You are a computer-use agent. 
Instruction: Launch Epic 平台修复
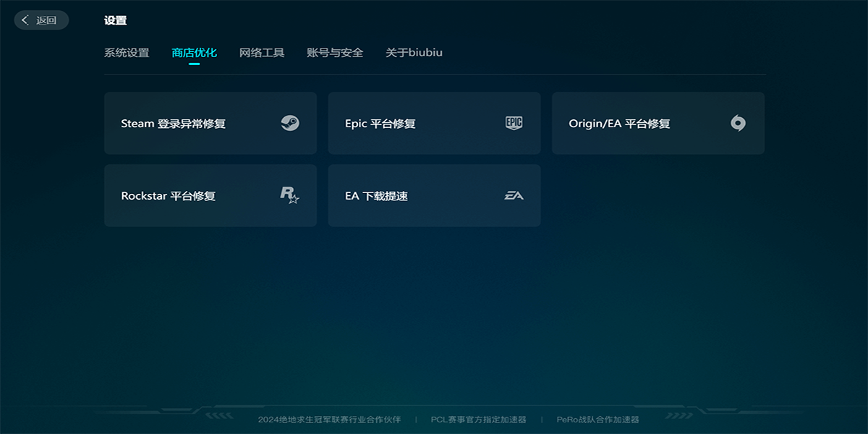434,123
